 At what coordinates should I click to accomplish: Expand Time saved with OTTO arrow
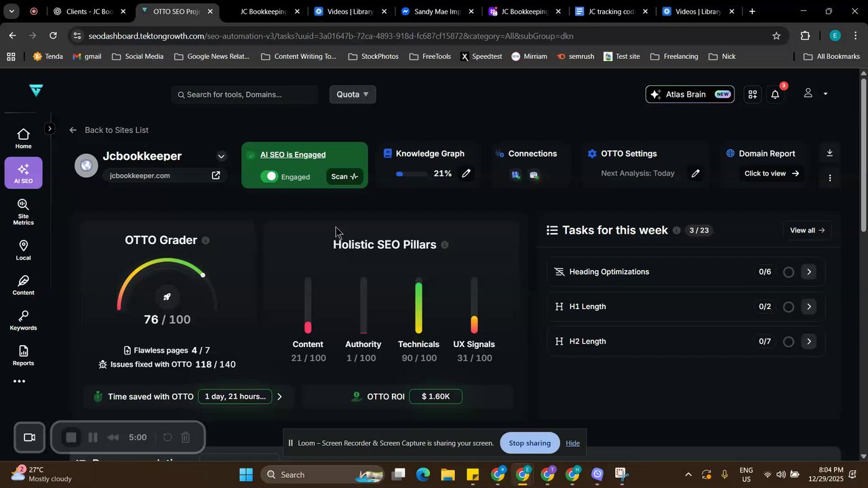coord(279,396)
